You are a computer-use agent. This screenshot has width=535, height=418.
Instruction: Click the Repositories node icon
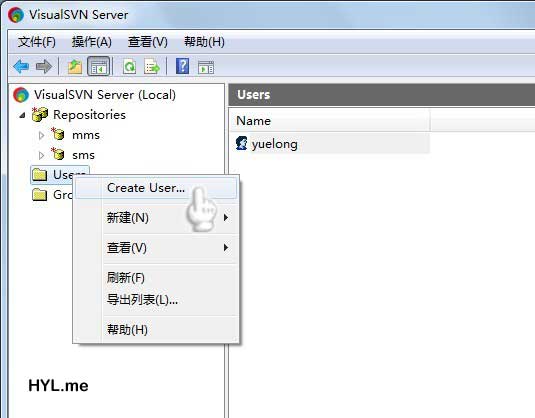[x=40, y=115]
